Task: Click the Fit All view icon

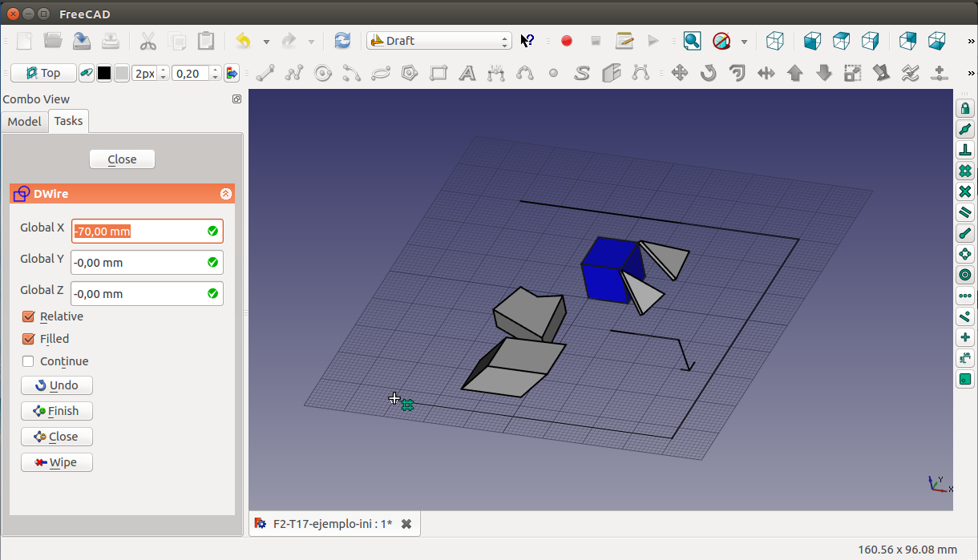Action: point(692,41)
